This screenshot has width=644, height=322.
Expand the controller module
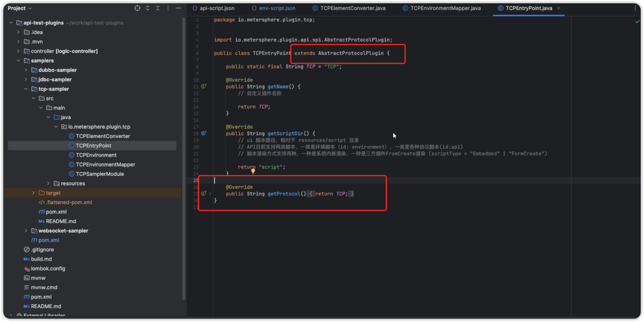[x=18, y=51]
